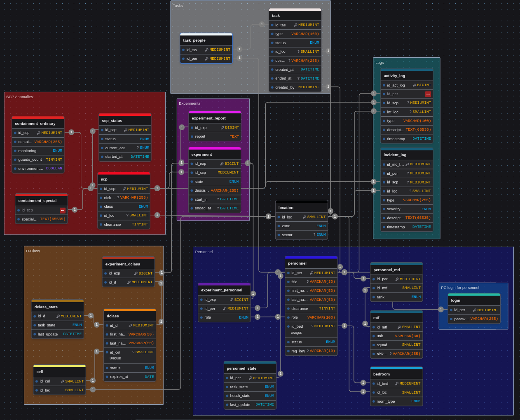This screenshot has height=420, width=520.
Task: Click the sector field in location table
Action: pos(302,235)
